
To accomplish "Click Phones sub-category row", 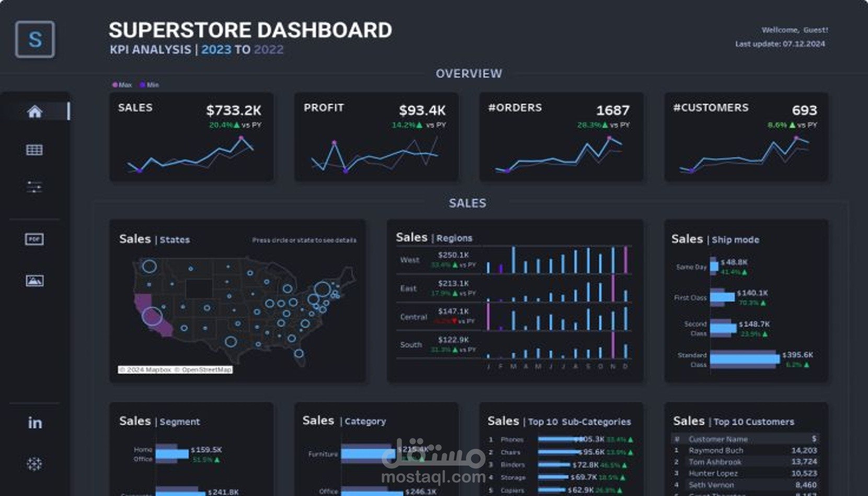I will pos(562,439).
